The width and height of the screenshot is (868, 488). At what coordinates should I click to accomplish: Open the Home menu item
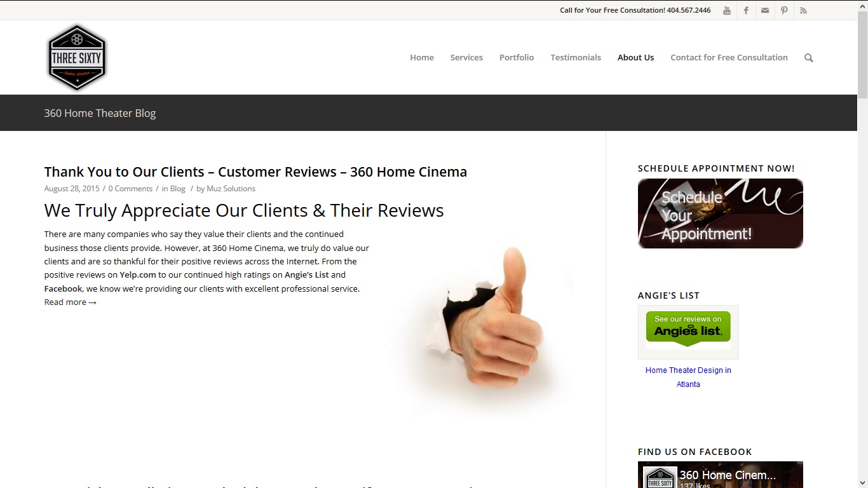422,57
